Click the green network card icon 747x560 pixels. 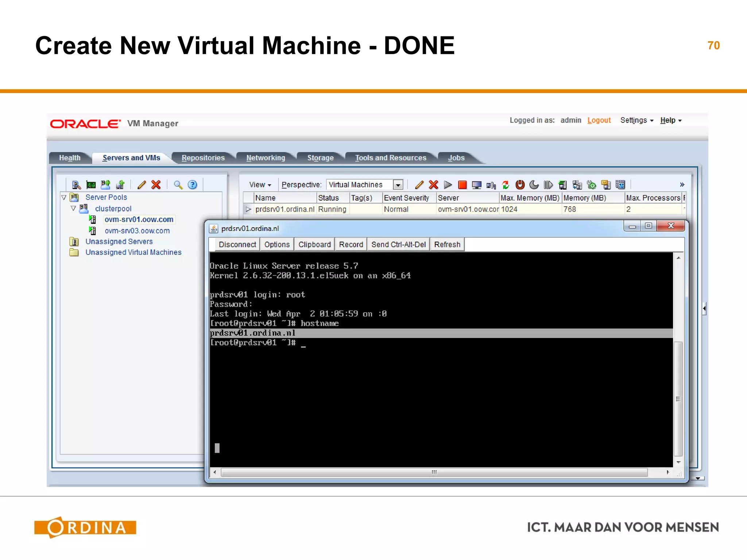[x=91, y=185]
